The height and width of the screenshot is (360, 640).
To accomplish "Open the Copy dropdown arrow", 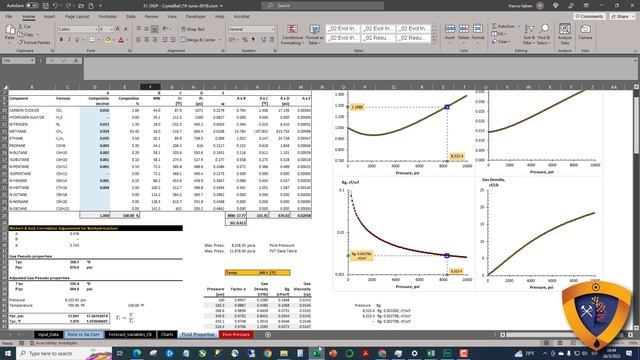I will coord(37,34).
